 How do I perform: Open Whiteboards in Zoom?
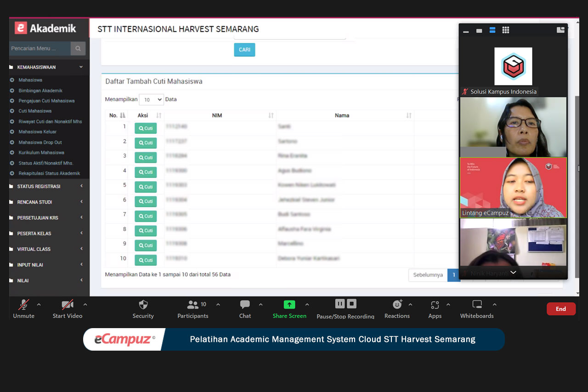[x=477, y=304]
